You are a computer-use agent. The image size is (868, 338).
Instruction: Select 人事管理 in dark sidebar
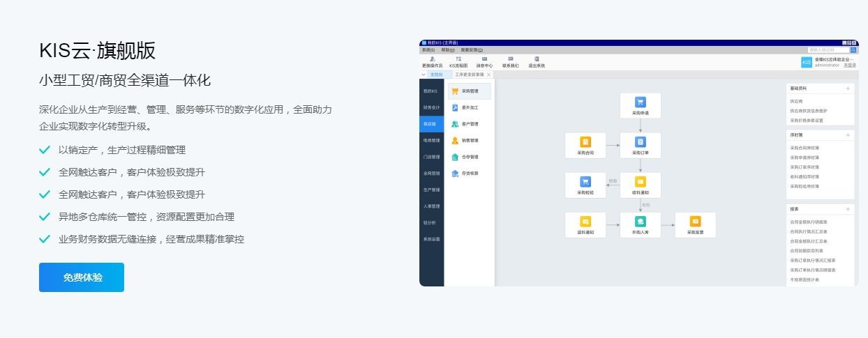click(431, 206)
